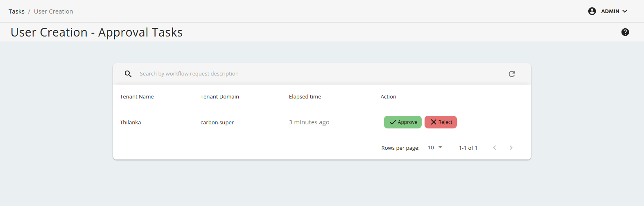The width and height of the screenshot is (644, 206).
Task: Expand the ADMIN user menu chevron
Action: point(625,11)
